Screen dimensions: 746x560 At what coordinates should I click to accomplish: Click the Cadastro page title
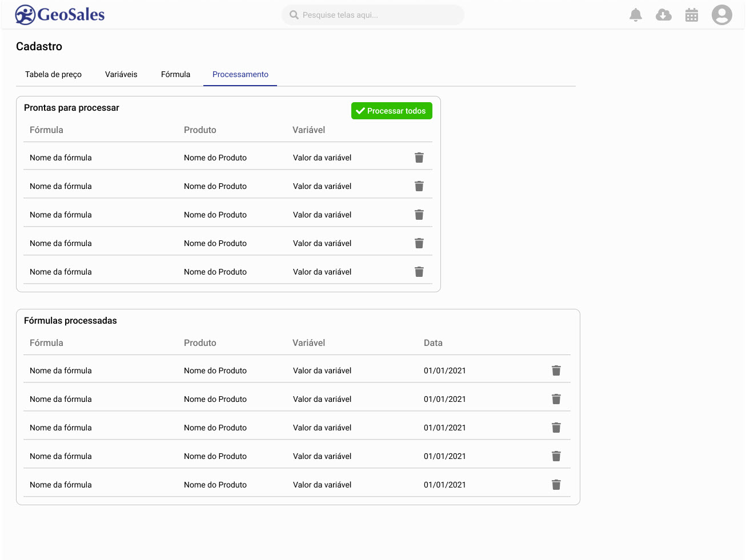coord(39,47)
